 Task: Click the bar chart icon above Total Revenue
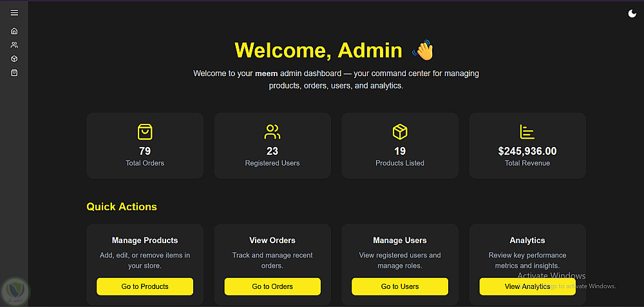tap(527, 132)
